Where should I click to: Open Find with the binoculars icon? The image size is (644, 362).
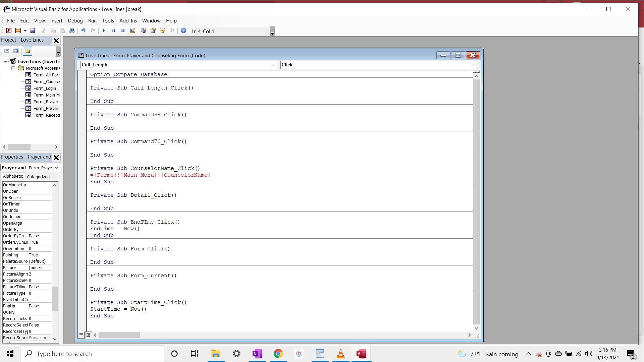point(72,31)
